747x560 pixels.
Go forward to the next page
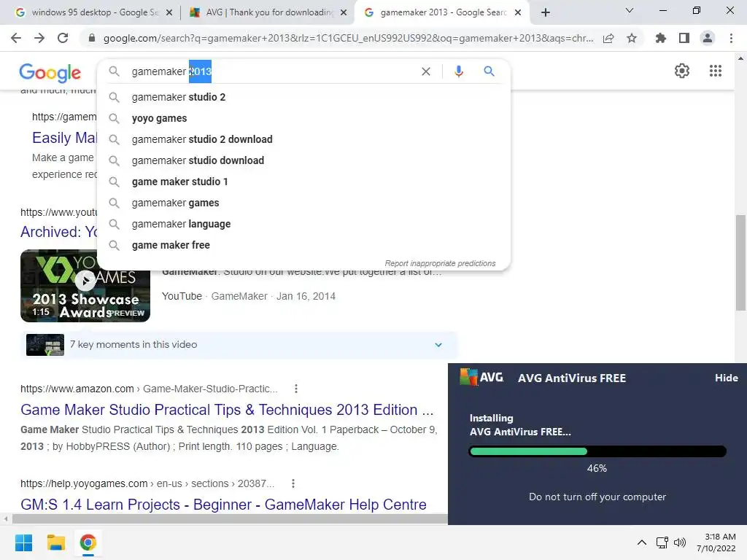39,38
